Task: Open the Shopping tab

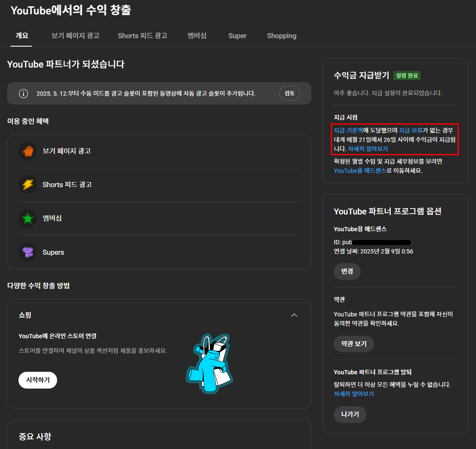Action: (281, 36)
